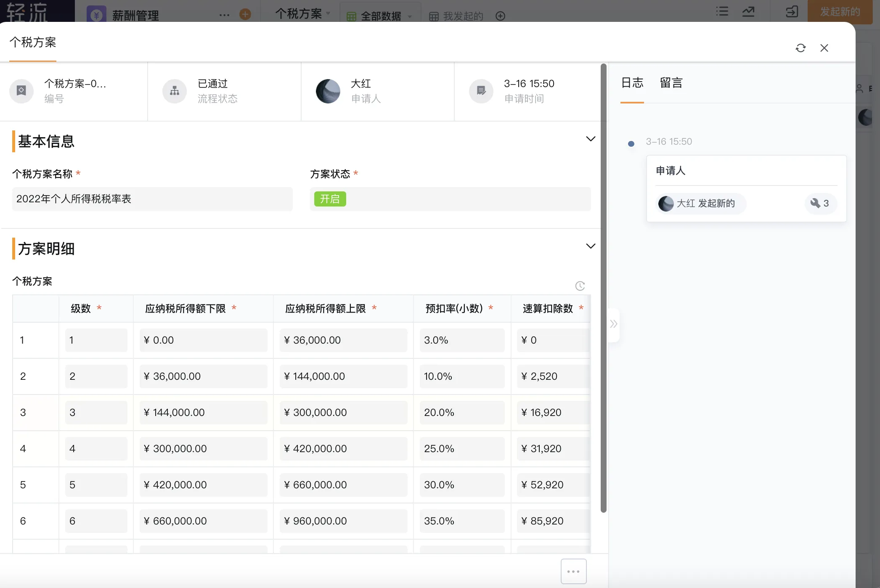Click the 个税方案名称 input field
This screenshot has height=588, width=880.
[x=152, y=199]
